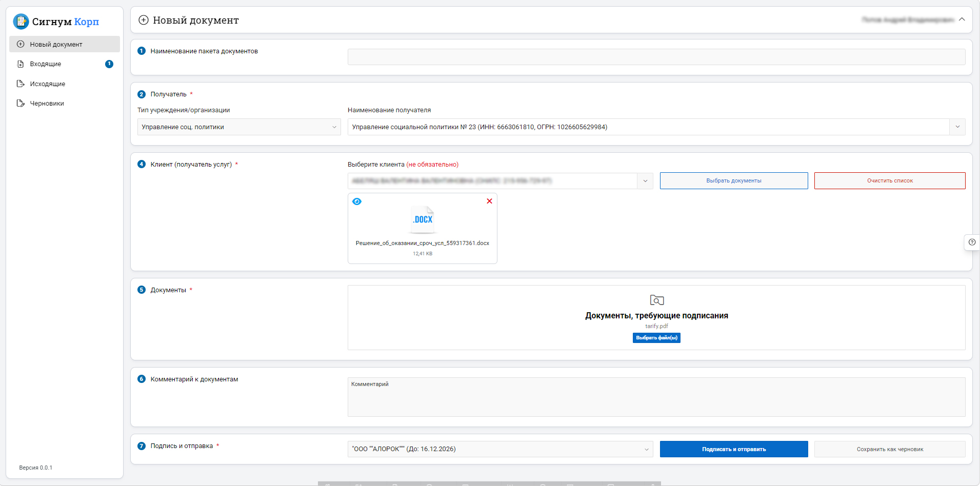980x486 pixels.
Task: Click the Сигнум Корп logo icon
Action: [21, 22]
